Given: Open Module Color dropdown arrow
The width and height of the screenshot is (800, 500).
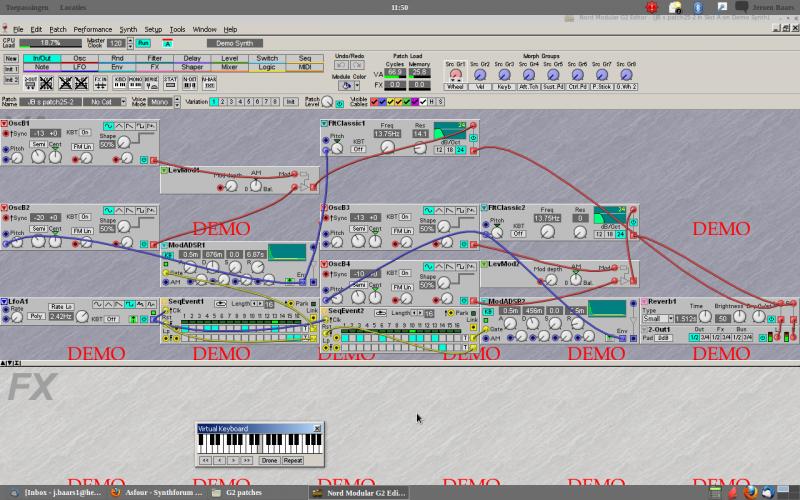Looking at the screenshot, I should 357,86.
